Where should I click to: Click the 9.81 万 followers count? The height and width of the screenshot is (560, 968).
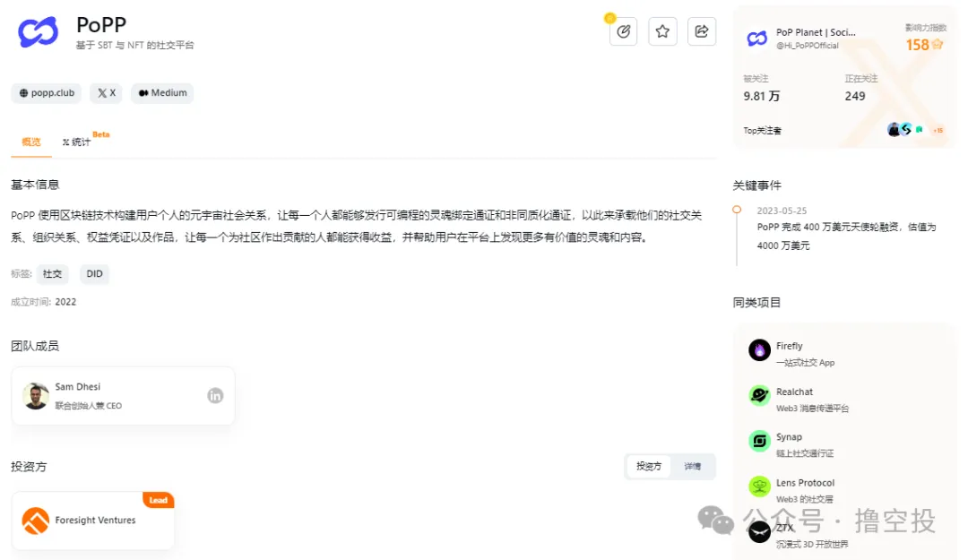click(761, 96)
